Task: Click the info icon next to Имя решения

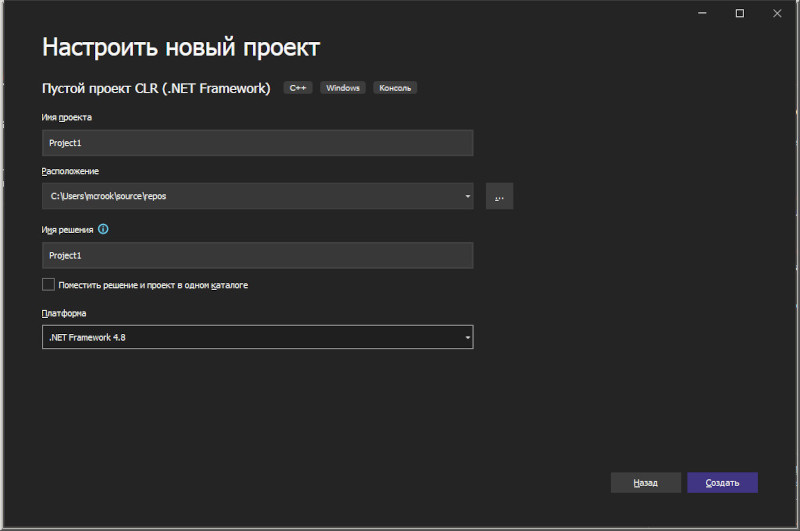Action: [x=103, y=229]
